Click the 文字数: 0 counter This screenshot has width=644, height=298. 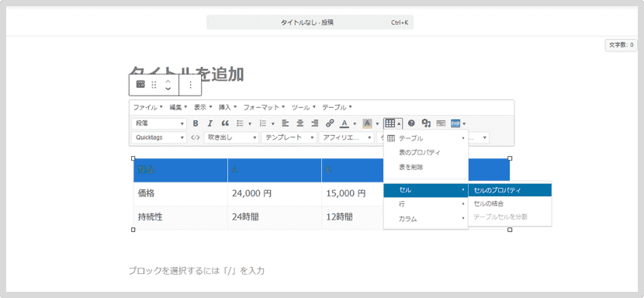click(x=621, y=45)
